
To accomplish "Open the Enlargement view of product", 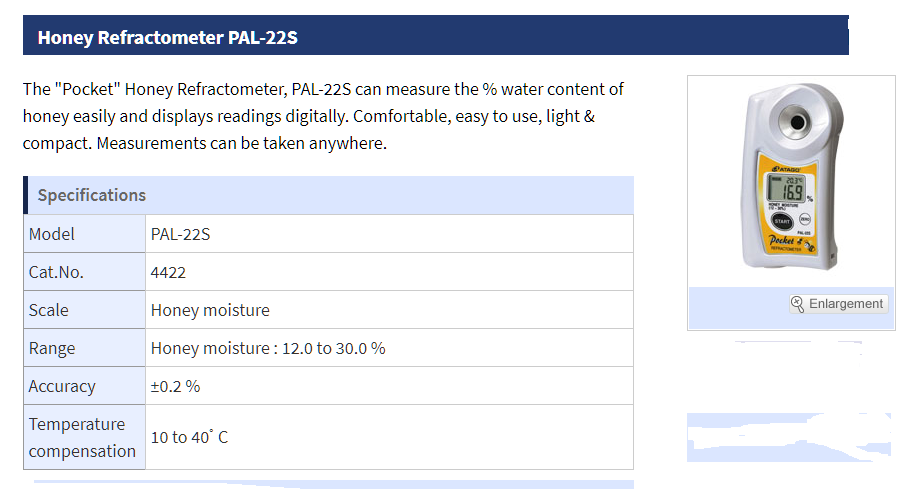I will click(x=838, y=304).
